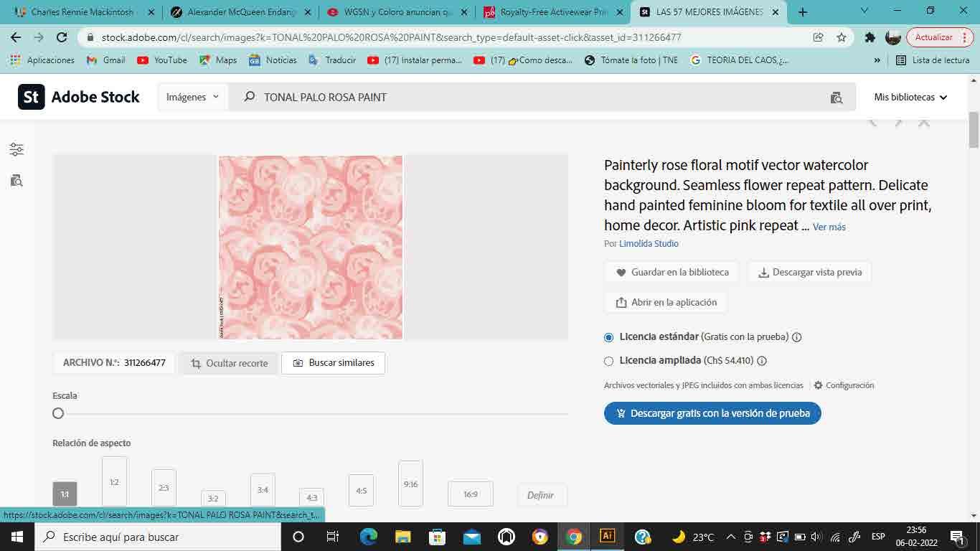Image resolution: width=980 pixels, height=551 pixels.
Task: Click the volume speaker icon in system tray
Action: click(816, 537)
